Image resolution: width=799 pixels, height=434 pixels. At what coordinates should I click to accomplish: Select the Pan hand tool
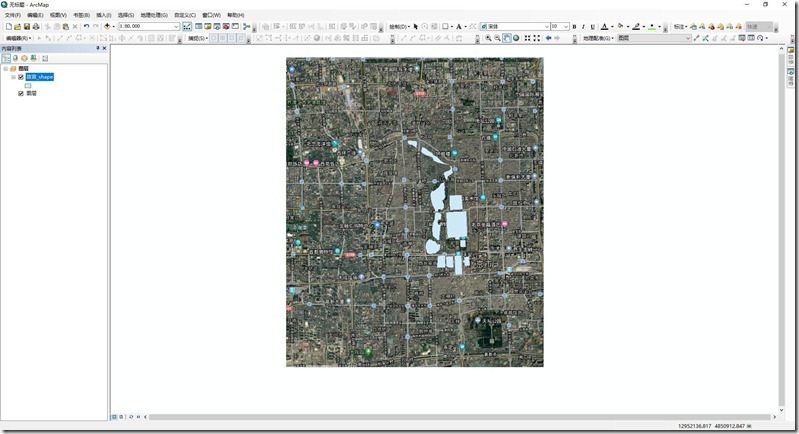(506, 38)
